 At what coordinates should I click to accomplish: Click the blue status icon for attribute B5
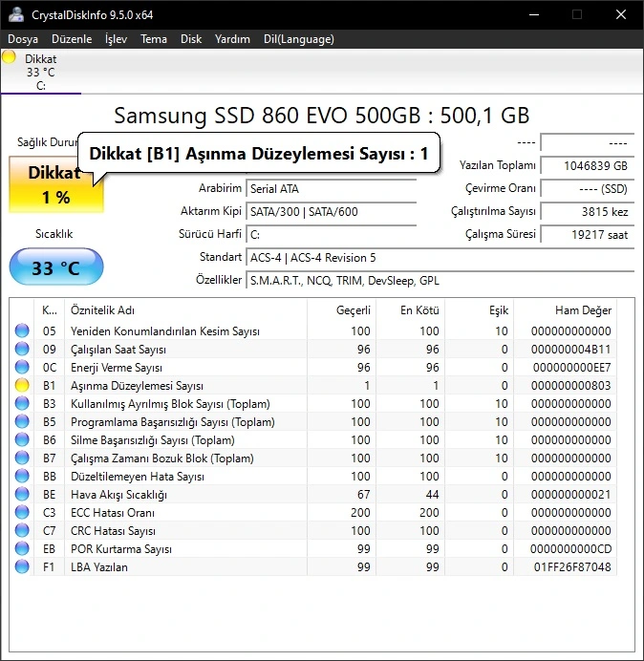(x=22, y=421)
